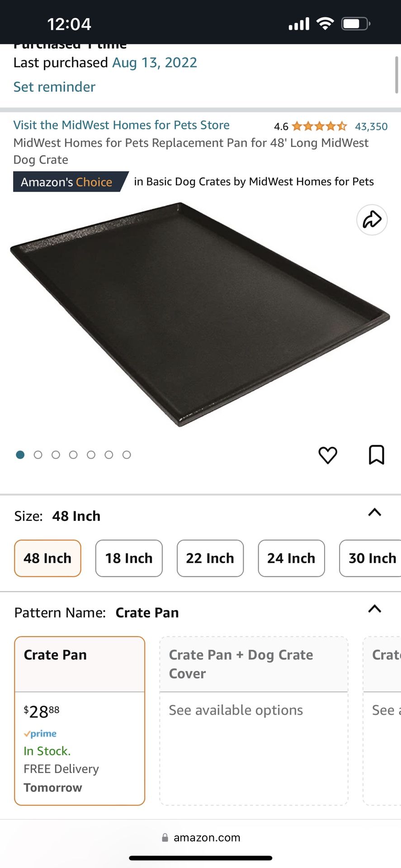Visit the MidWest Homes for Pets Store
401x868 pixels.
coord(122,125)
